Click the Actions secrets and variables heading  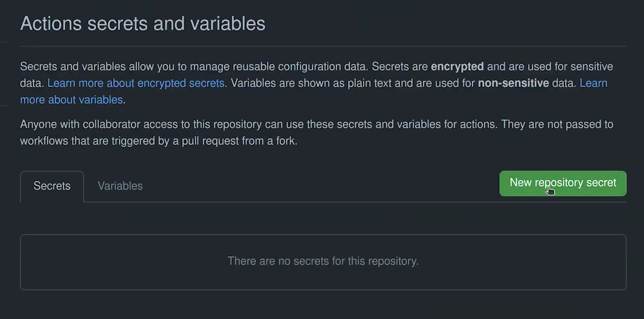click(143, 24)
